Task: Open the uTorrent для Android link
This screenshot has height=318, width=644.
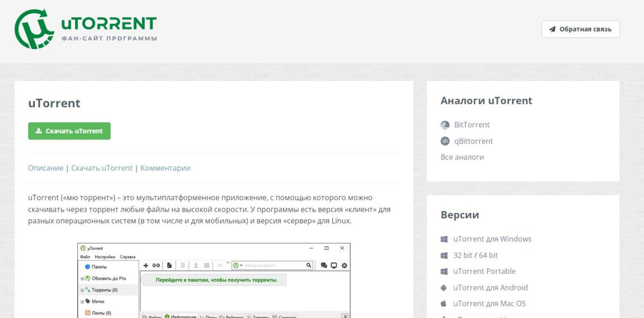Action: click(x=491, y=287)
